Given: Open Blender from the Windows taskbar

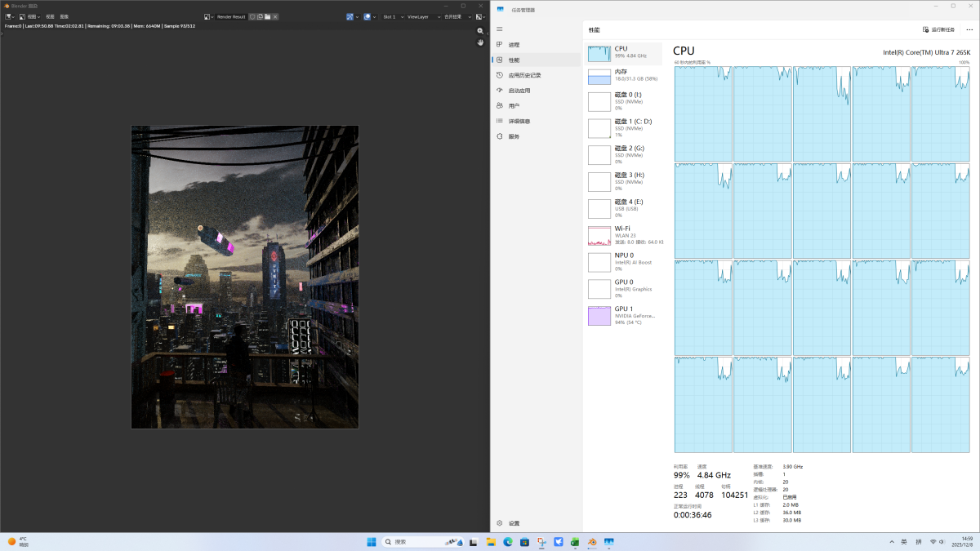Looking at the screenshot, I should tap(593, 542).
